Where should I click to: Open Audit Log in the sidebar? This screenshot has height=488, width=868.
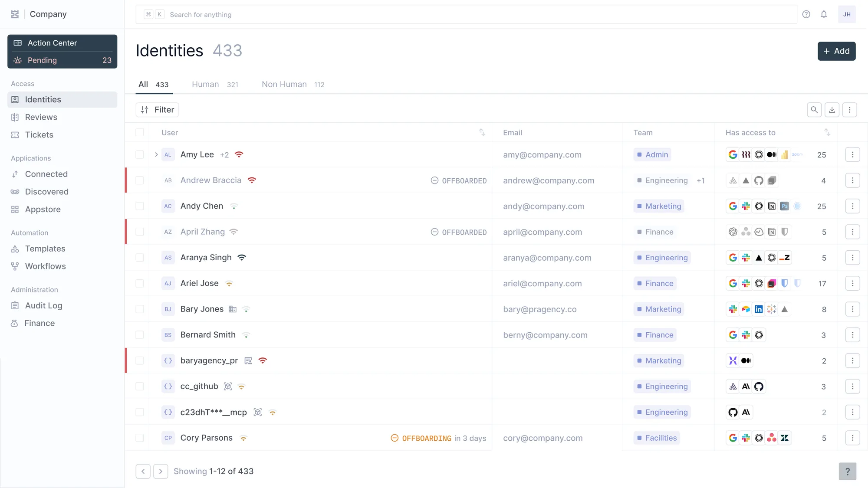[62, 306]
